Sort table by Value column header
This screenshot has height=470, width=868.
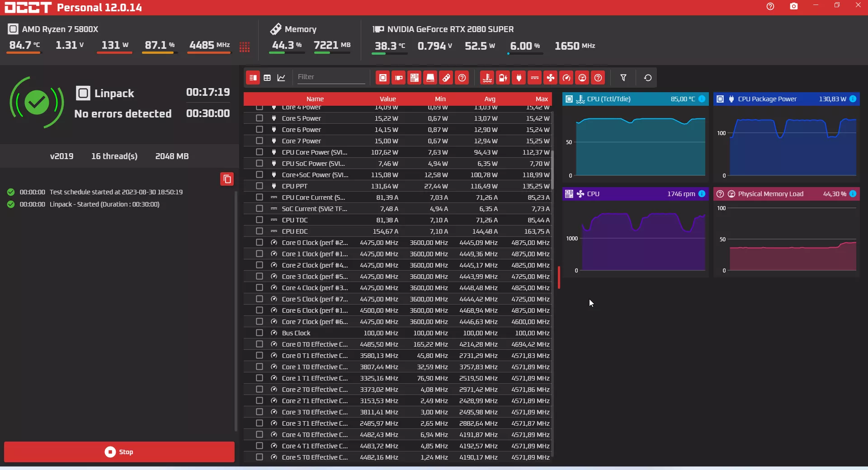pos(388,99)
